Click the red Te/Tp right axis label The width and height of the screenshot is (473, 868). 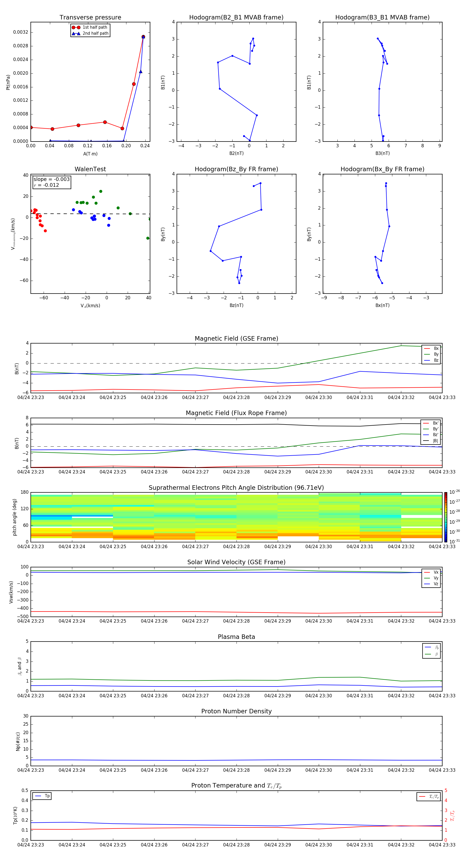(x=453, y=815)
